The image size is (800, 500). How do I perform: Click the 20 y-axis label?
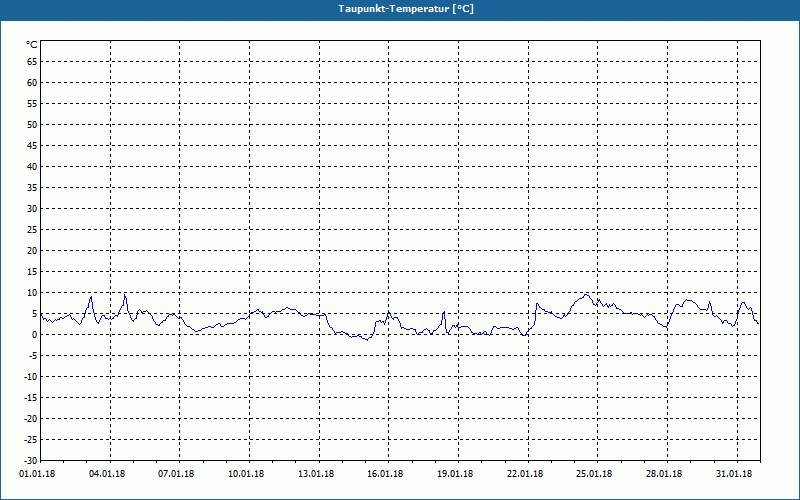pyautogui.click(x=32, y=251)
